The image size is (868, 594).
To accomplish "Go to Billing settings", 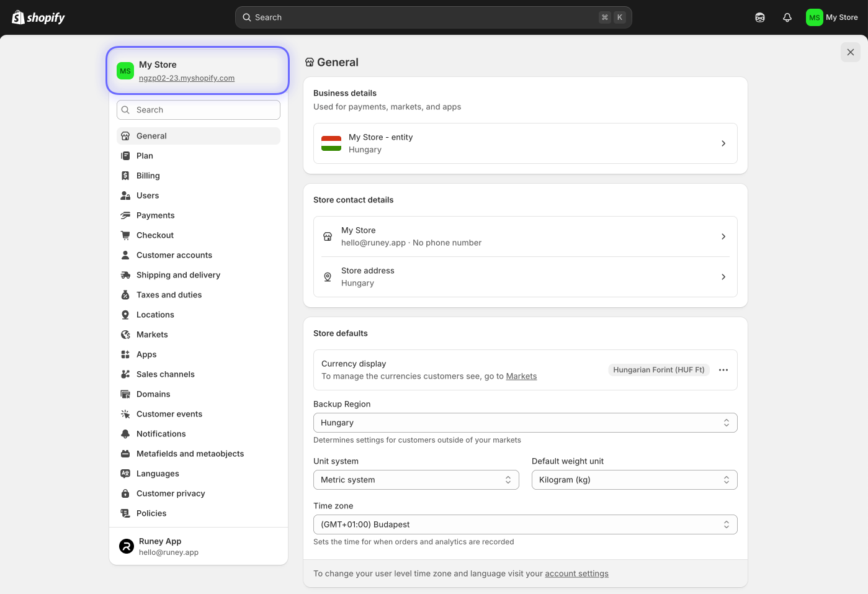I will 199,176.
